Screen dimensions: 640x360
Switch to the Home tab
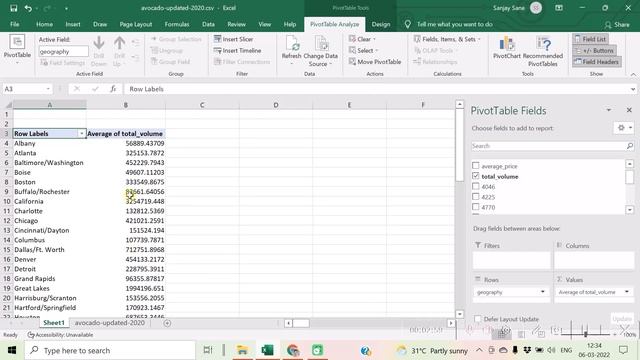44,24
